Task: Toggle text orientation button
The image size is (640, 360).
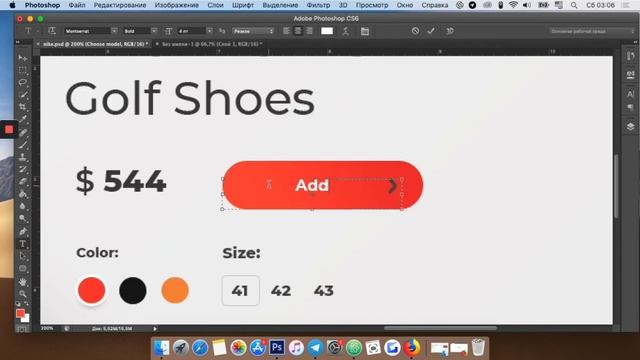Action: (52, 31)
